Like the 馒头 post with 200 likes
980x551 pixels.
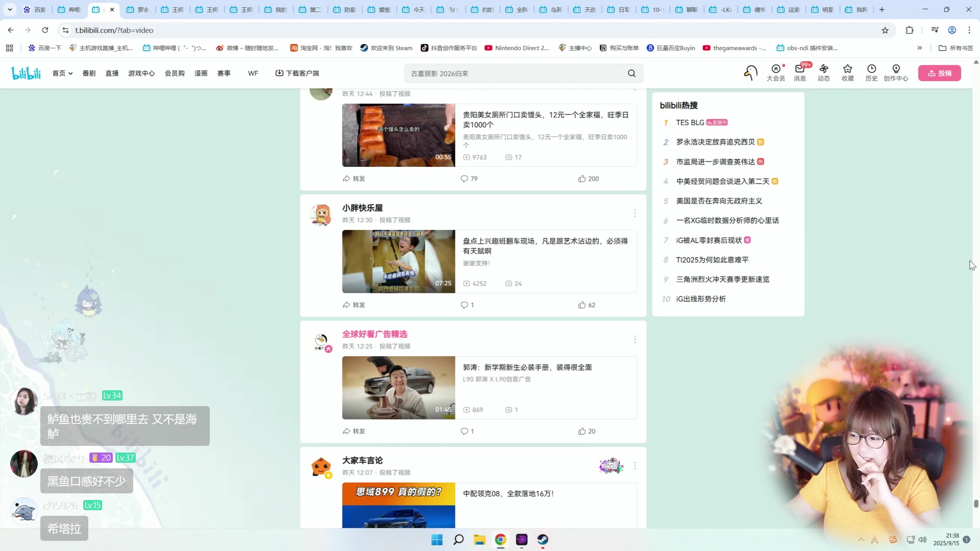(x=589, y=179)
